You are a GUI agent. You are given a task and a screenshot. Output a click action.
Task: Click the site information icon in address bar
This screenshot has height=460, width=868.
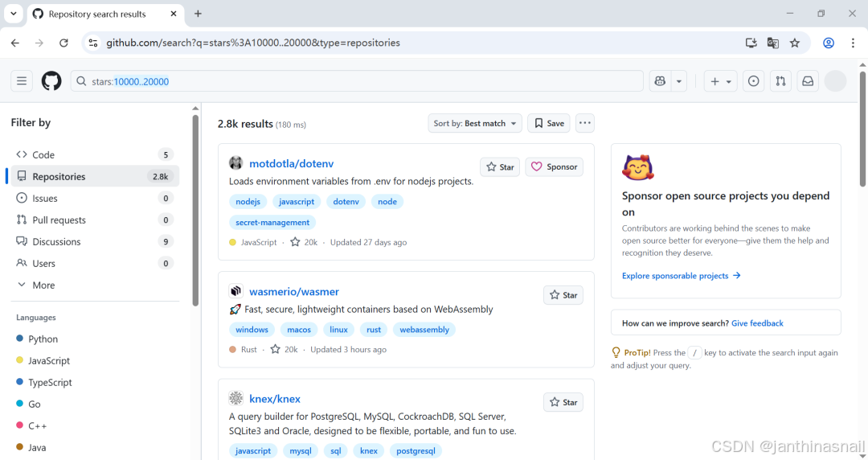pyautogui.click(x=93, y=43)
